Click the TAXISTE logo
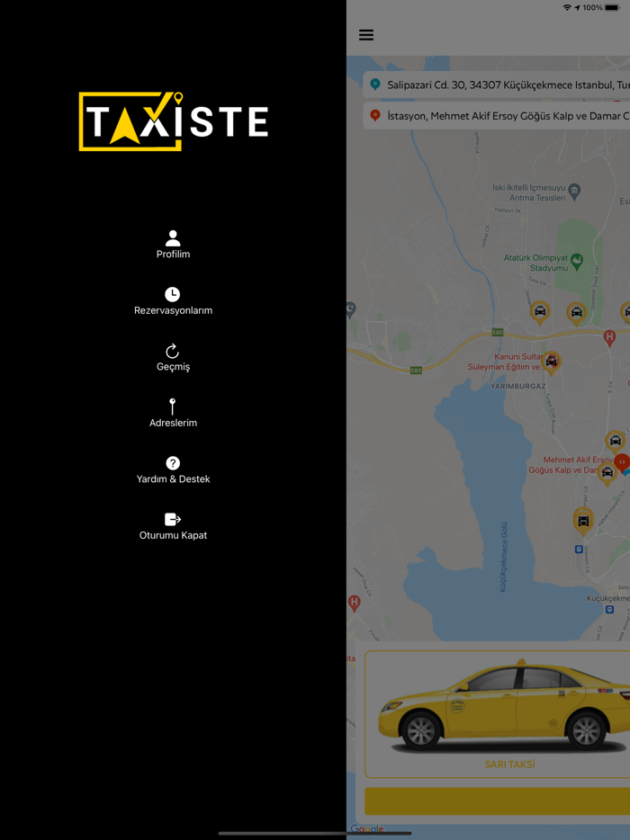This screenshot has width=630, height=840. (x=173, y=121)
